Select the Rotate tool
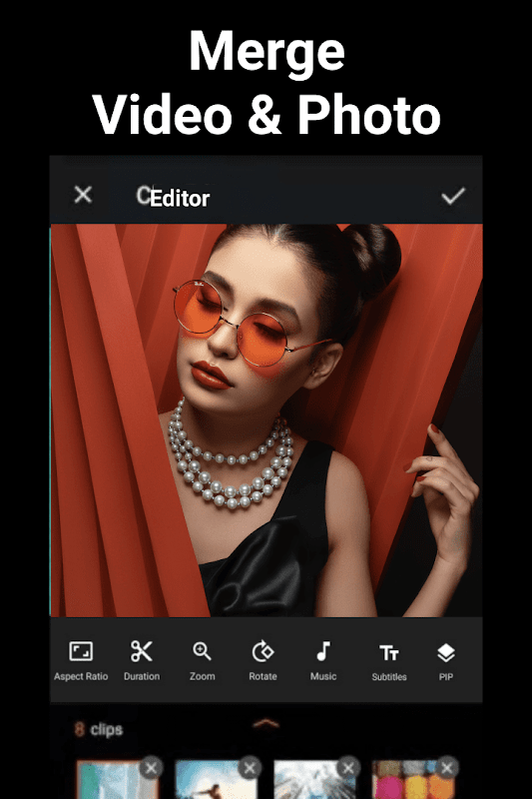This screenshot has height=799, width=532. 263,661
